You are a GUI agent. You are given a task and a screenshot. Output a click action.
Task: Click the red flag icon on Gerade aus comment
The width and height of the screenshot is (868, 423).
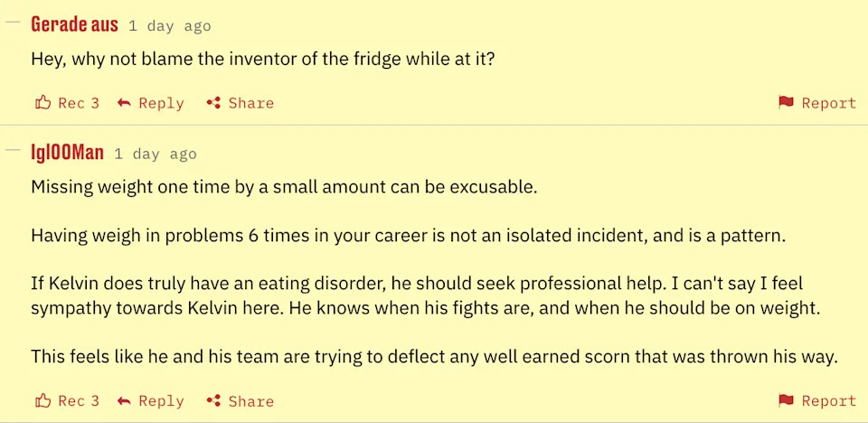[x=786, y=103]
